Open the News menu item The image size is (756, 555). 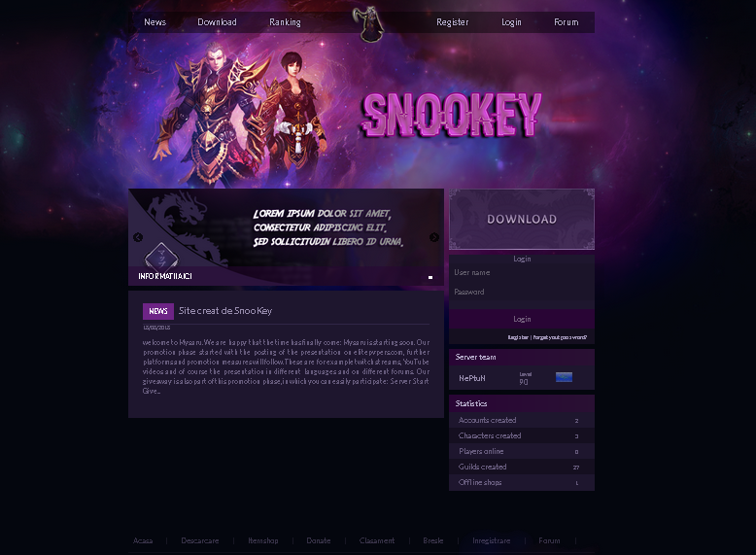coord(155,22)
